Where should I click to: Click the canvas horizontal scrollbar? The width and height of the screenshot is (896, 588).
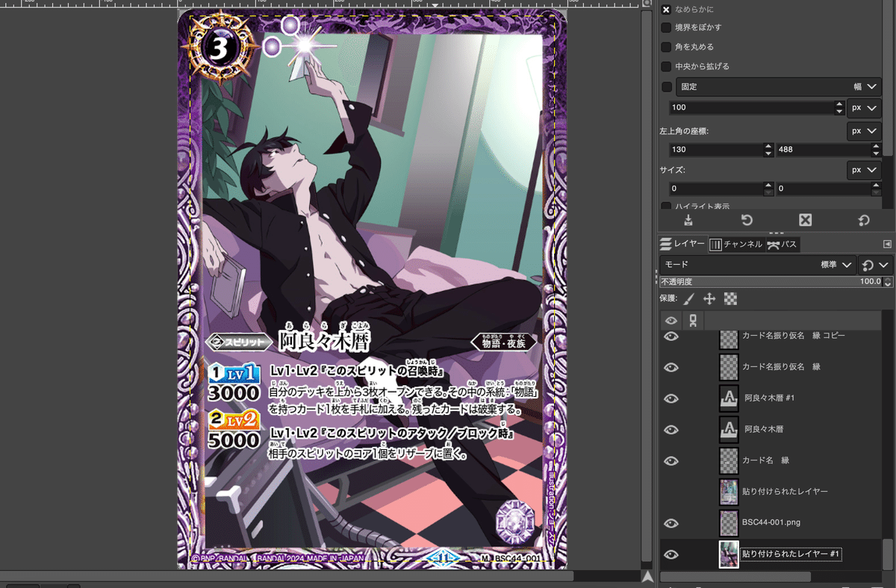288,576
